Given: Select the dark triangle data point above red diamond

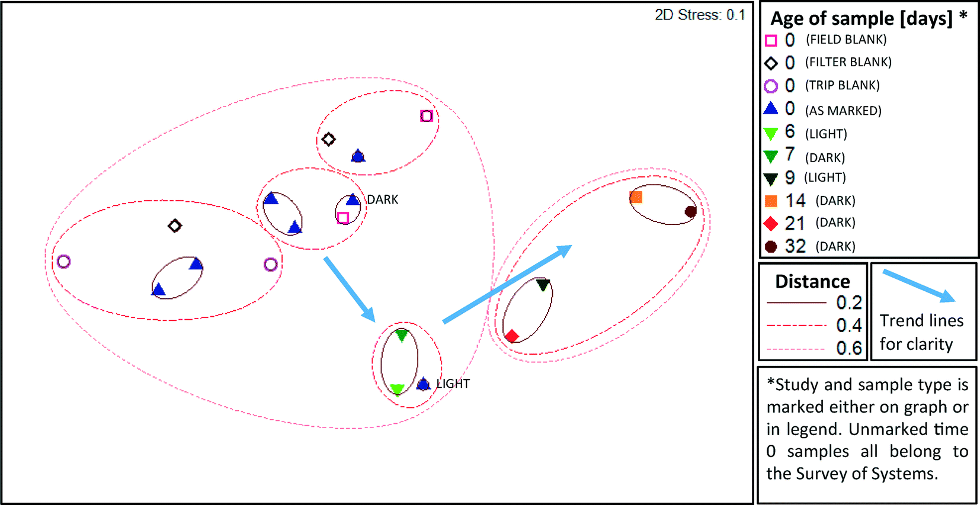Looking at the screenshot, I should [x=543, y=285].
